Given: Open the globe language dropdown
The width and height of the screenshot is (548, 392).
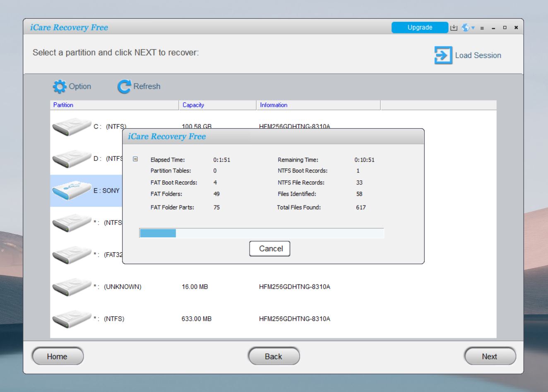Looking at the screenshot, I should [468, 28].
